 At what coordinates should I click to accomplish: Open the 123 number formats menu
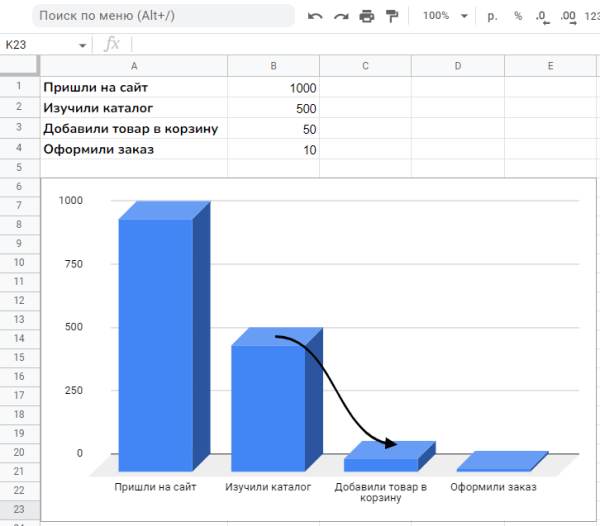pyautogui.click(x=591, y=16)
